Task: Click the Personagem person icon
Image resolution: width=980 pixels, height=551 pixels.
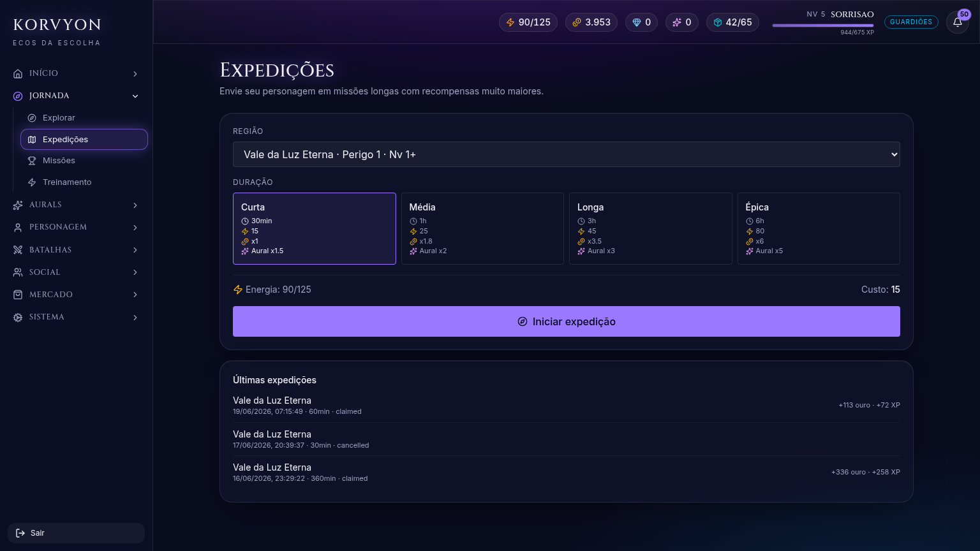Action: click(x=18, y=228)
